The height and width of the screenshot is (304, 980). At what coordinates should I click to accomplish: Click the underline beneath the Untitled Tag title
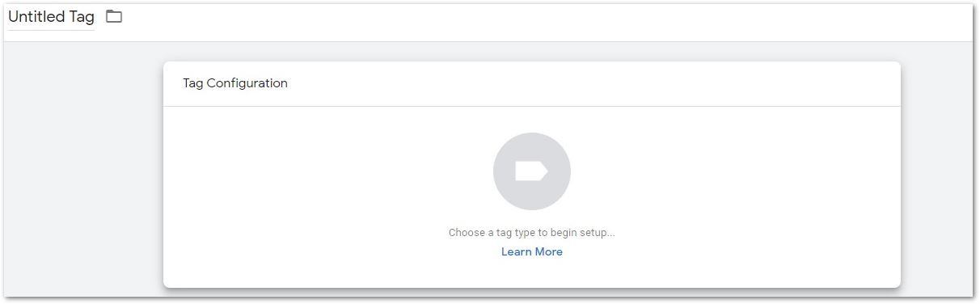(x=51, y=31)
